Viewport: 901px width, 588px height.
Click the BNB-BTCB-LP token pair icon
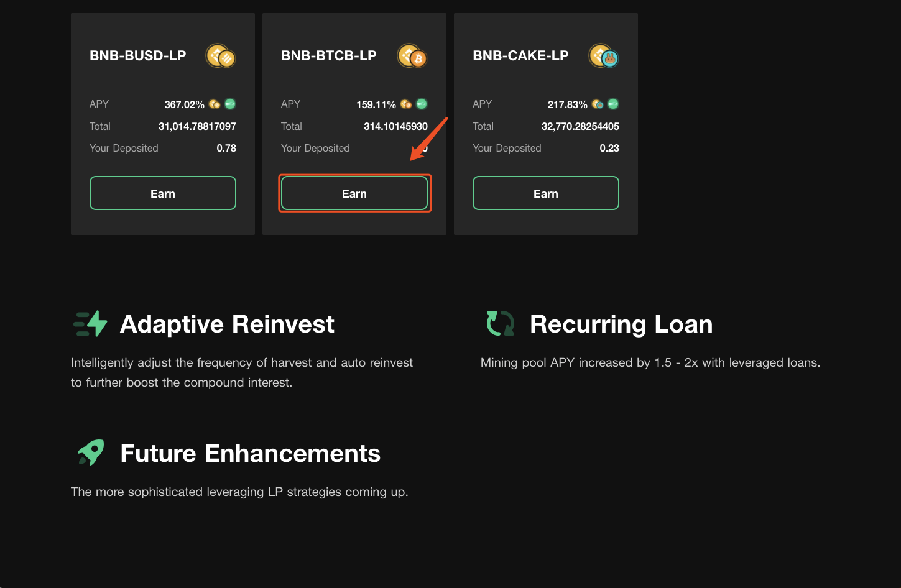(x=412, y=56)
